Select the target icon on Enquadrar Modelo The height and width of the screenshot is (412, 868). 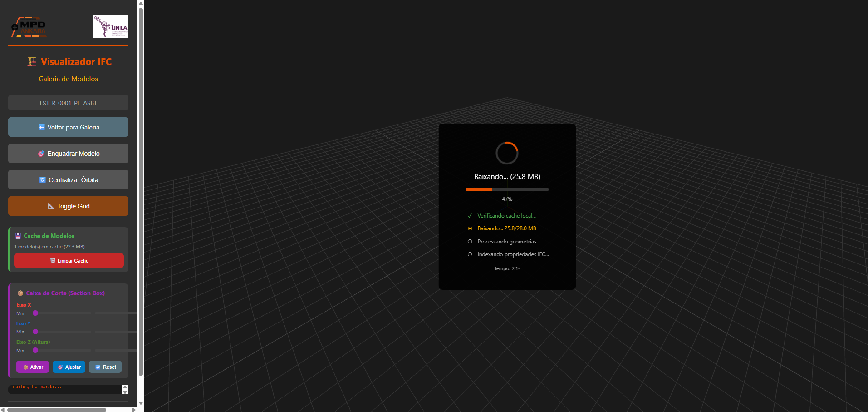41,154
